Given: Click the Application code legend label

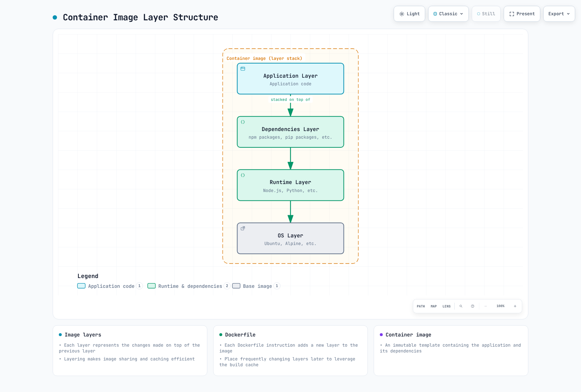Looking at the screenshot, I should [x=111, y=286].
